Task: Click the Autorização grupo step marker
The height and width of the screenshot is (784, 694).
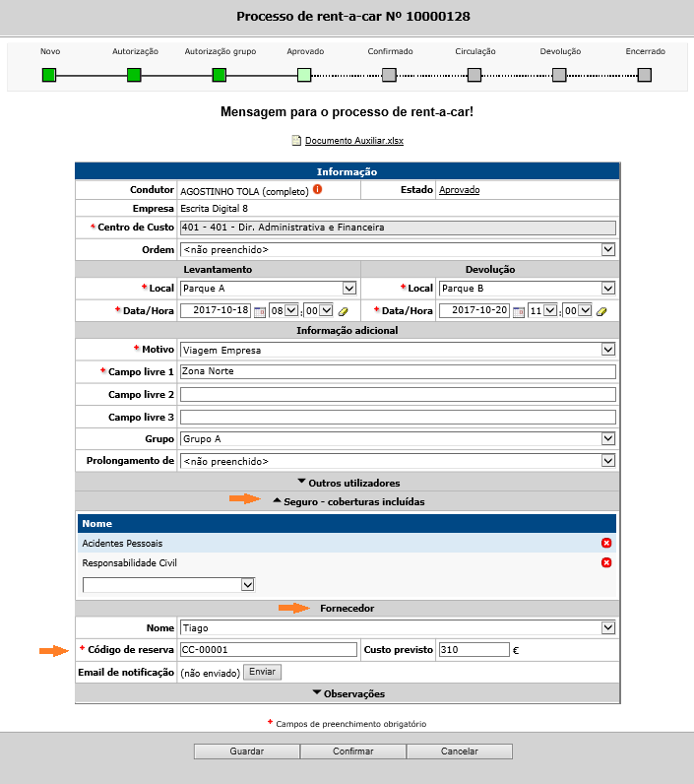Action: 219,76
